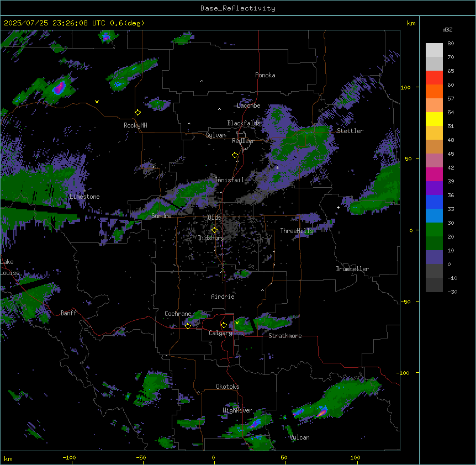Screen dimensions: 476x465
Task: Click the -30 value on the dBZ scale
Action: pyautogui.click(x=452, y=292)
